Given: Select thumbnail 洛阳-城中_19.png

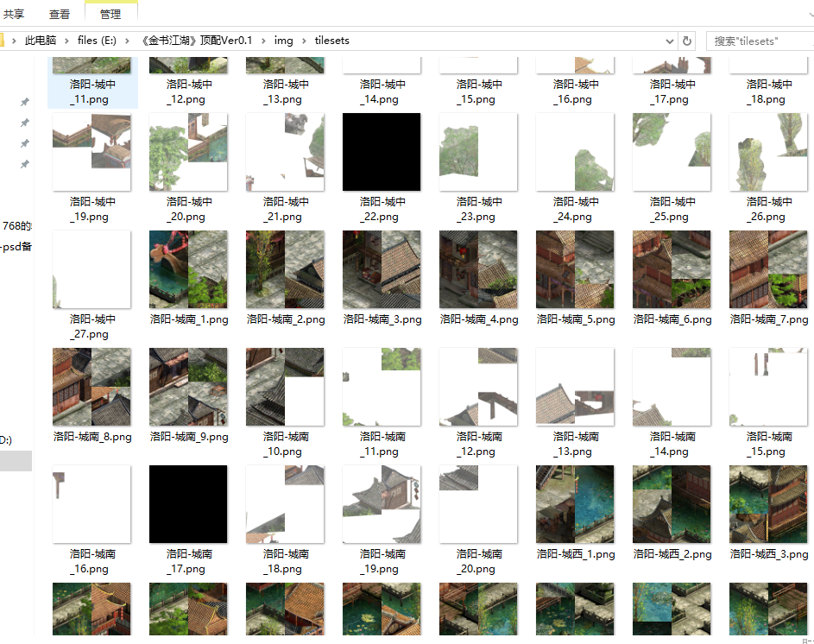Looking at the screenshot, I should pos(91,152).
